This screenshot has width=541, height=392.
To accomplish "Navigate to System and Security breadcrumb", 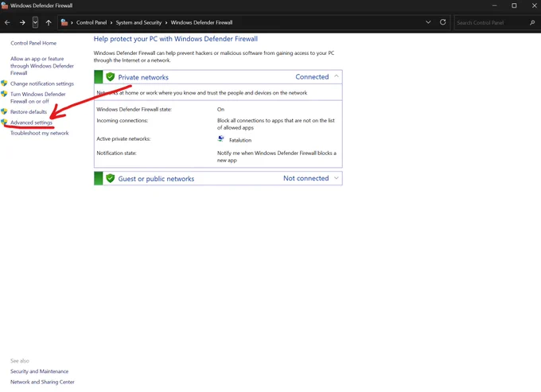I will coord(138,22).
